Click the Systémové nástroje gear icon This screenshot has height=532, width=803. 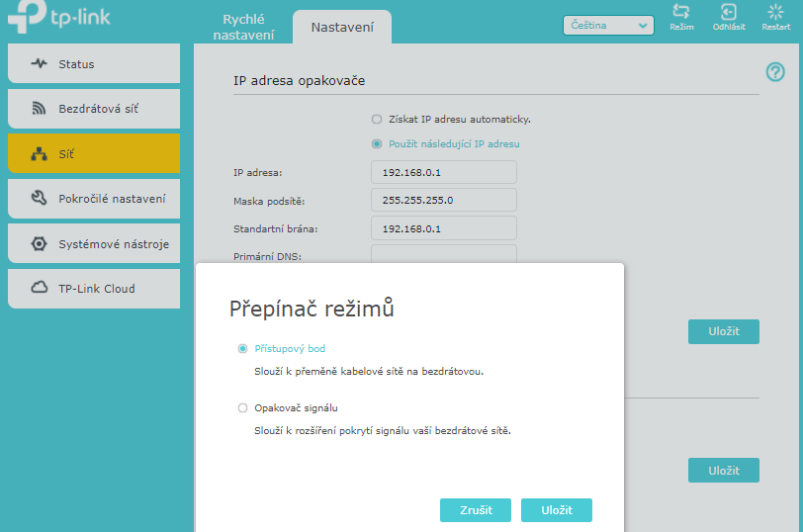(x=40, y=243)
